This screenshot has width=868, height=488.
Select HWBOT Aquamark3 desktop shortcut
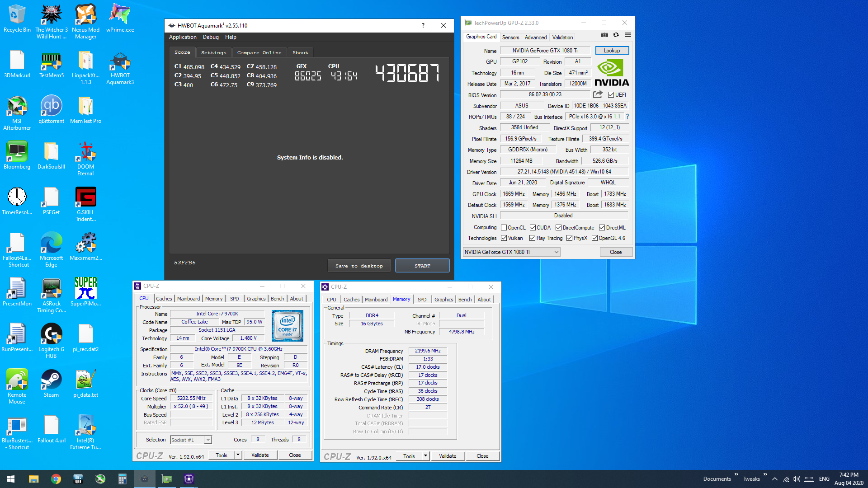120,67
